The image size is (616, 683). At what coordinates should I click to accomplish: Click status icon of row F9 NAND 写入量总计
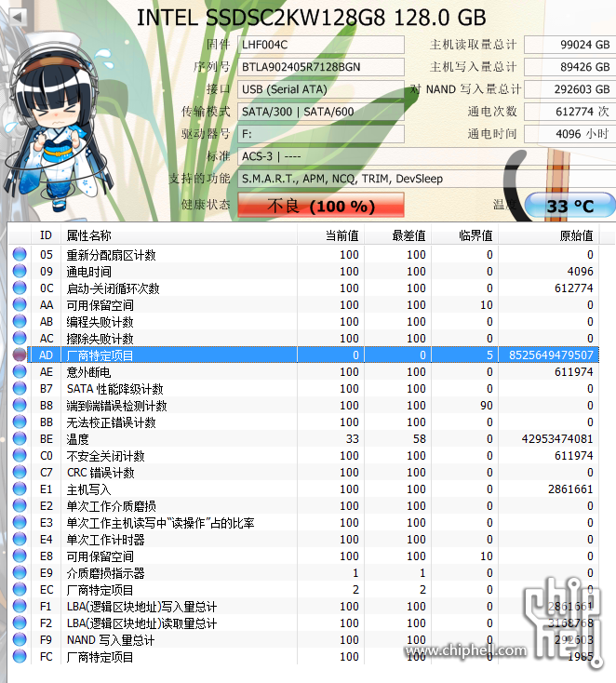click(x=20, y=639)
